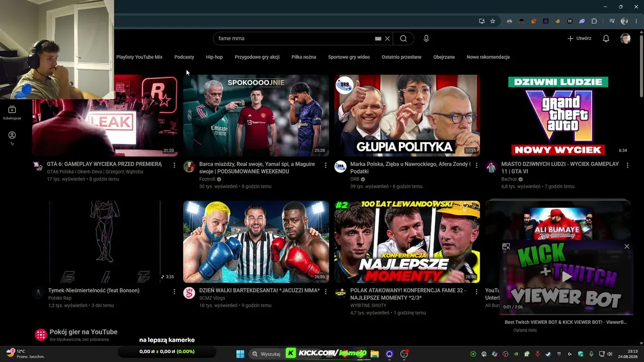Open options for GTA 6 gameplay leak video
This screenshot has width=644, height=362.
tap(174, 165)
